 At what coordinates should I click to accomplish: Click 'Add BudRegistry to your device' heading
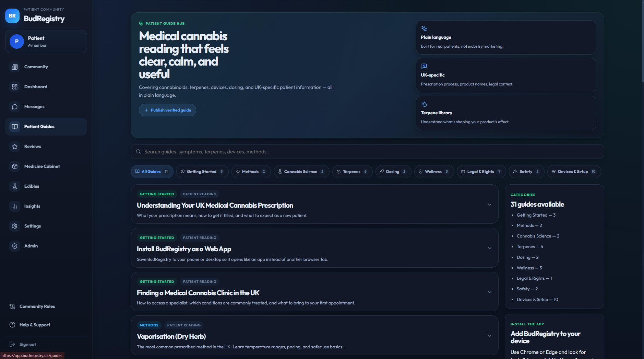pos(545,337)
